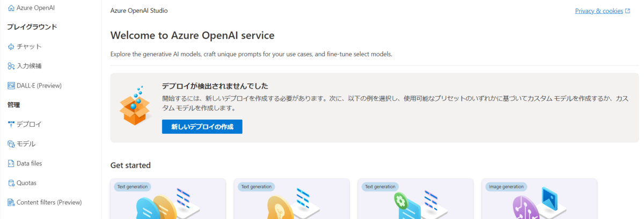Click プレイグラウンド section header
This screenshot has height=219, width=644.
click(x=32, y=27)
